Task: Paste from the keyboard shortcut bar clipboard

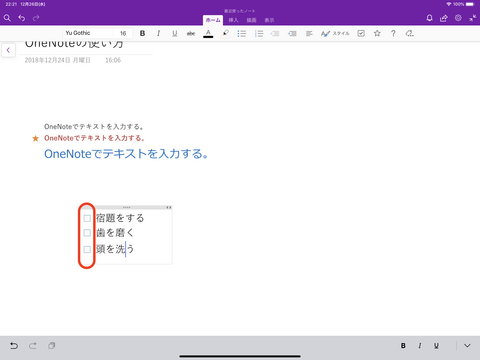Action: 51,346
